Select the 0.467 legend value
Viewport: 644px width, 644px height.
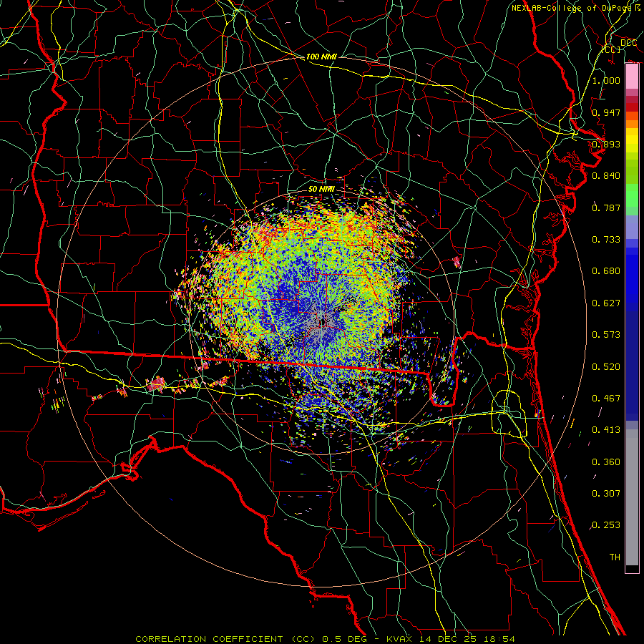point(606,399)
